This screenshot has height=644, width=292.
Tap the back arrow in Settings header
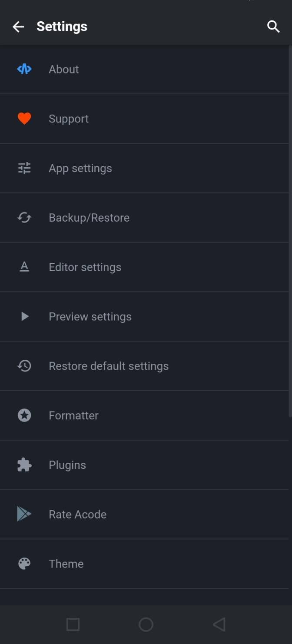pos(18,27)
